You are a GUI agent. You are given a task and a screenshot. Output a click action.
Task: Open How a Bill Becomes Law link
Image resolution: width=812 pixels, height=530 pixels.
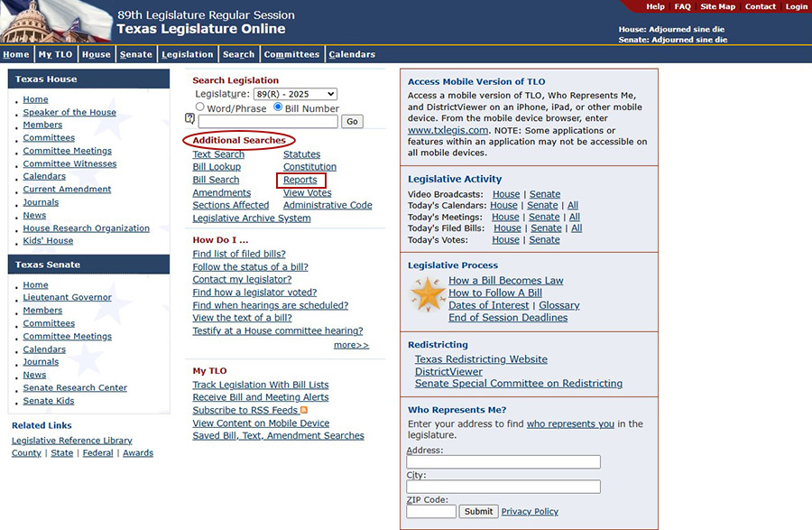(x=506, y=280)
